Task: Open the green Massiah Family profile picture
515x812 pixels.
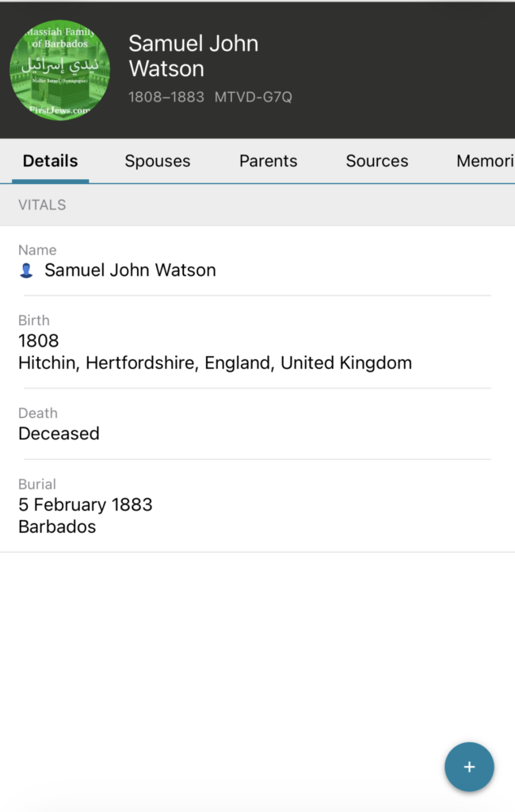Action: 59,70
